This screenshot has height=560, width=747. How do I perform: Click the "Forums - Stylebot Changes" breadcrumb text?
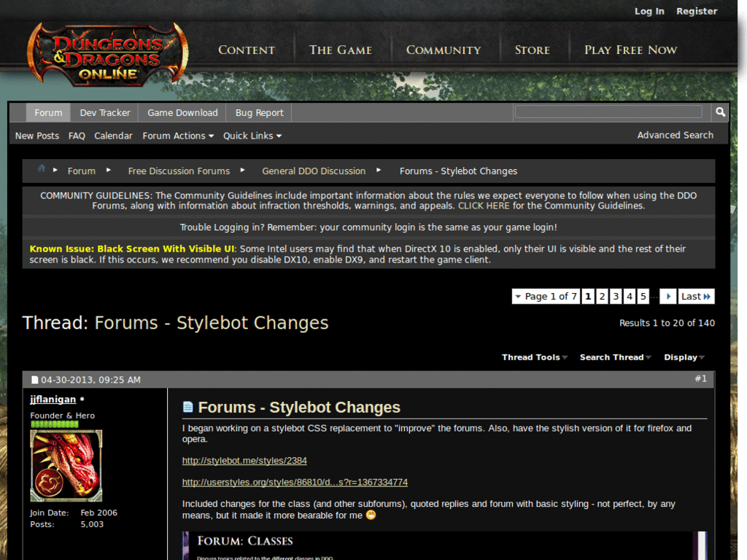click(x=458, y=171)
